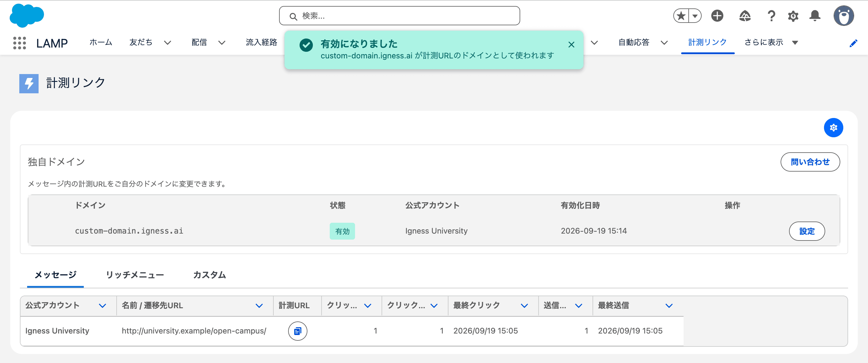Switch to the リッチメニュー tab
The width and height of the screenshot is (868, 363).
click(x=135, y=275)
